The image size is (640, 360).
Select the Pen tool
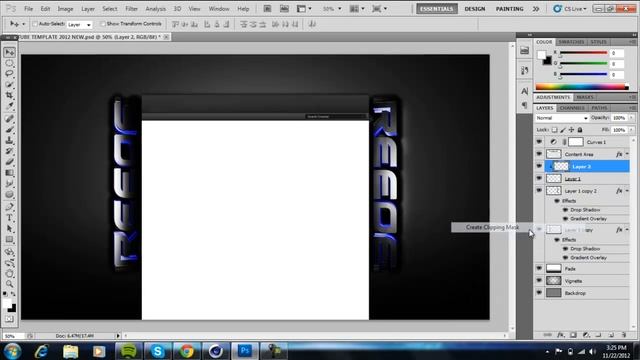(x=9, y=207)
